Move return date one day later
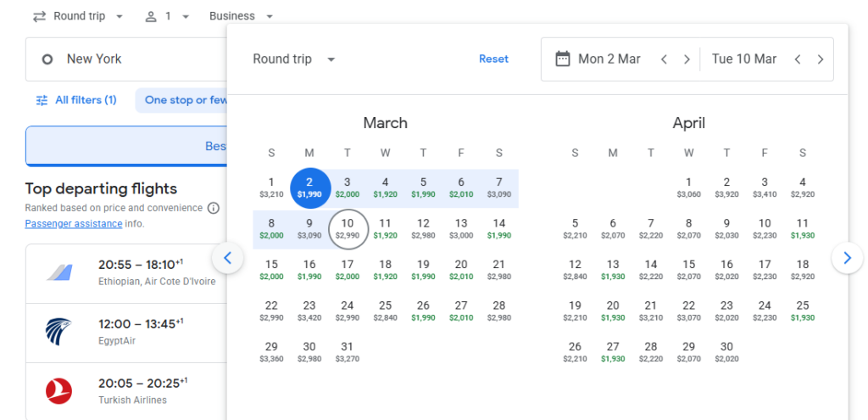868x420 pixels. coord(821,59)
